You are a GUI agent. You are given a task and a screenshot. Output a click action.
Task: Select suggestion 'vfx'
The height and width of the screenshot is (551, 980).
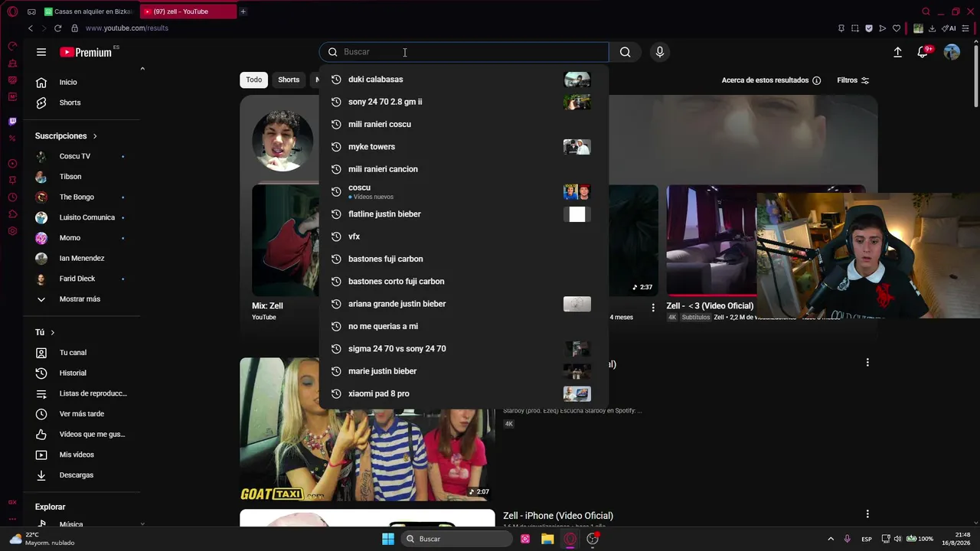point(463,236)
